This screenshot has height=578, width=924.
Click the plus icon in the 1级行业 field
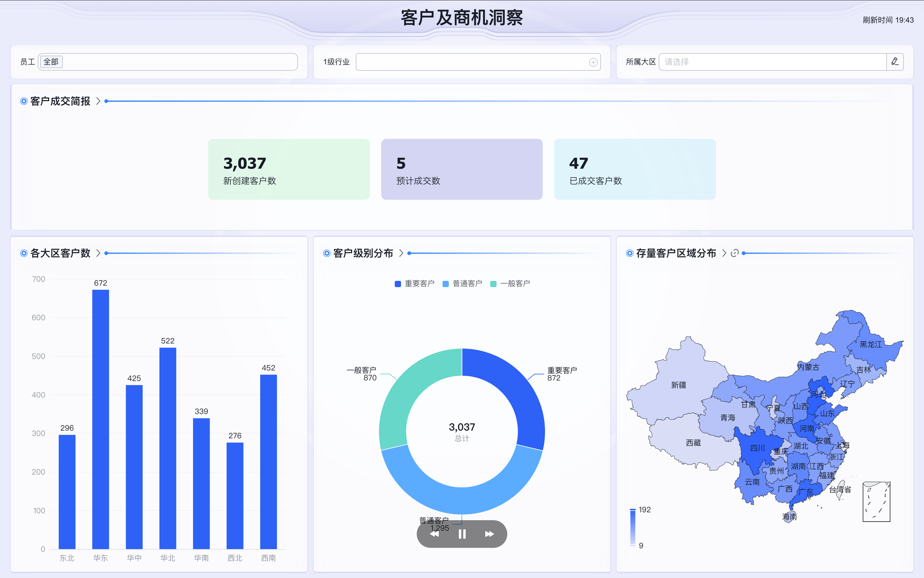593,62
